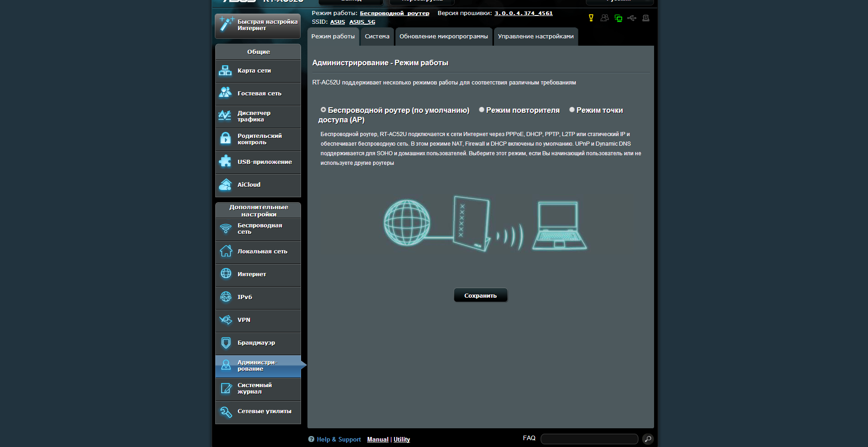Image resolution: width=868 pixels, height=447 pixels.
Task: Click the USB-приложение puzzle icon
Action: point(225,162)
